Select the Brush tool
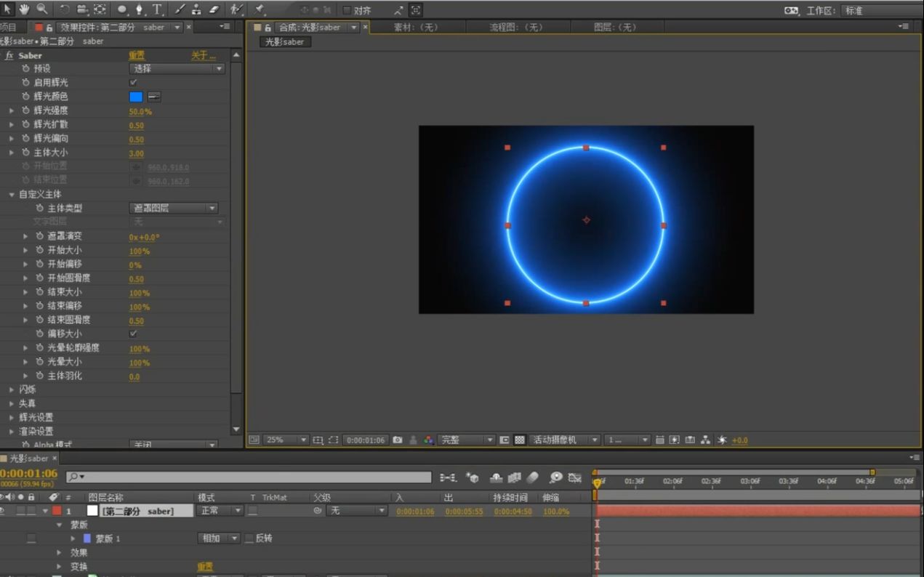The image size is (924, 577). (x=180, y=9)
